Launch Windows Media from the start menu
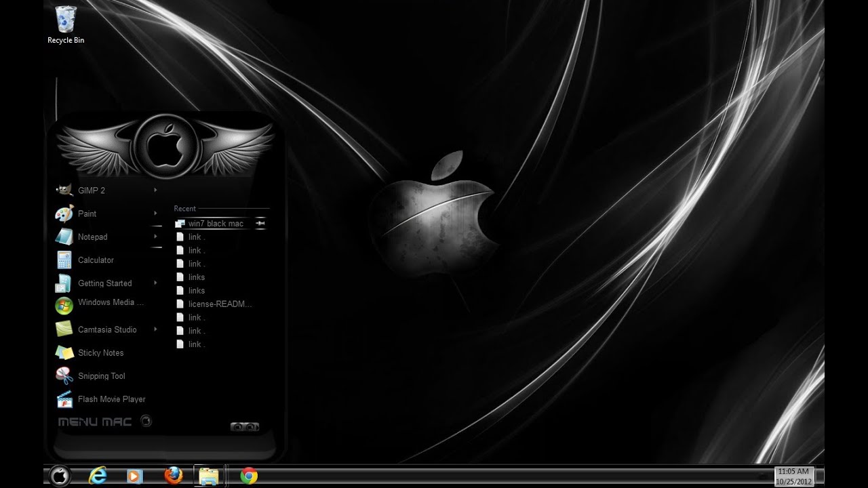The width and height of the screenshot is (868, 488). click(111, 304)
